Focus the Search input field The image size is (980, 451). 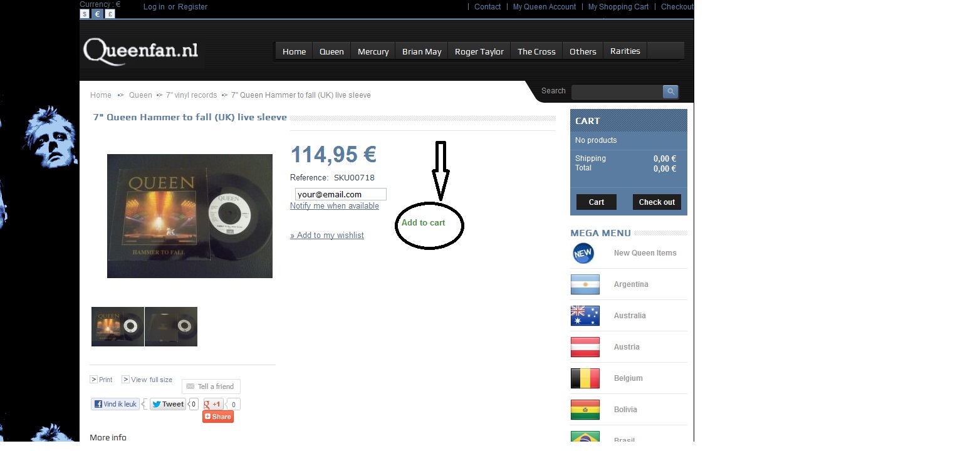tap(617, 91)
